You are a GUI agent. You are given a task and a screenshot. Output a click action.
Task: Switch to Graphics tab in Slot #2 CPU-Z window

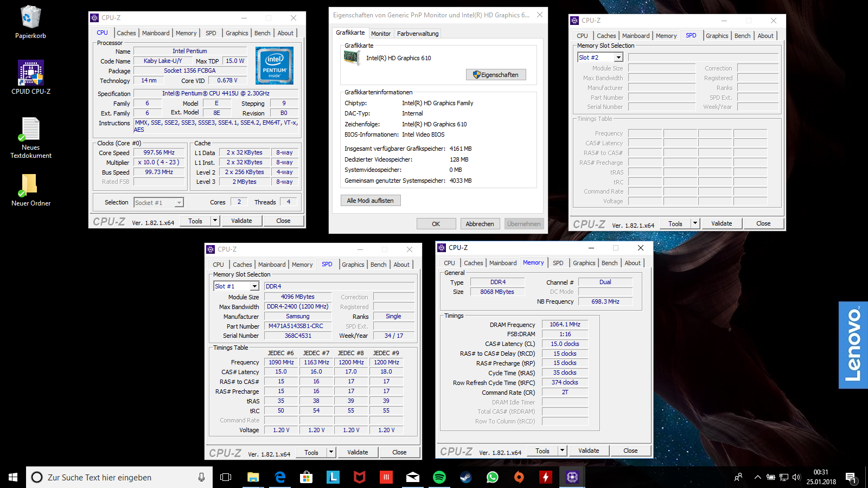[x=717, y=36]
